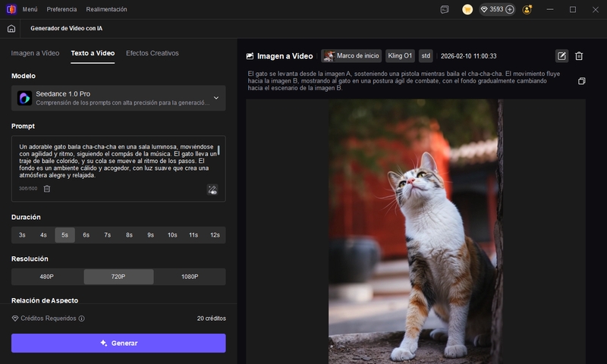
Task: Click the AI prompt enhance icon
Action: (212, 190)
